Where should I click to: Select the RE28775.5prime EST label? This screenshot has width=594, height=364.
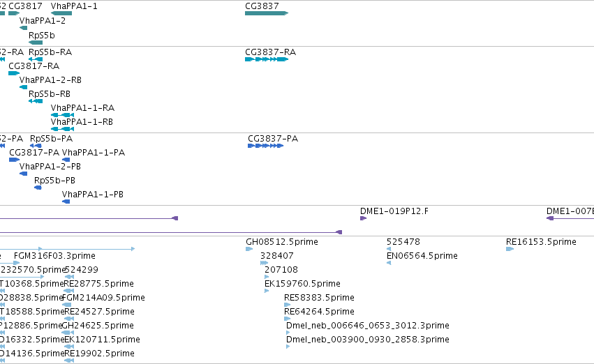tap(98, 285)
